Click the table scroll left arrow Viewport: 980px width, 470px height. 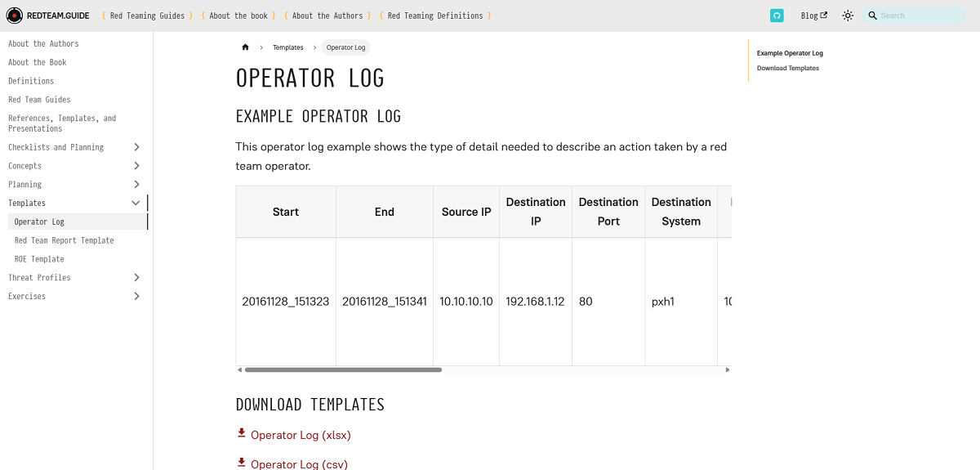click(x=239, y=369)
